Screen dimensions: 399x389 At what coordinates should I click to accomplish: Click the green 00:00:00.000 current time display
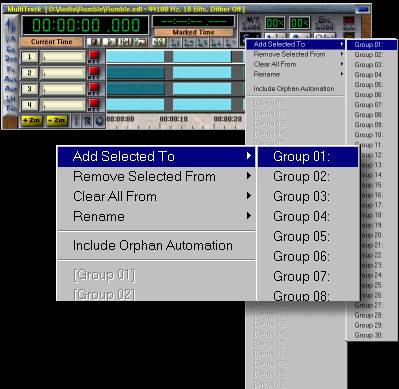[85, 25]
